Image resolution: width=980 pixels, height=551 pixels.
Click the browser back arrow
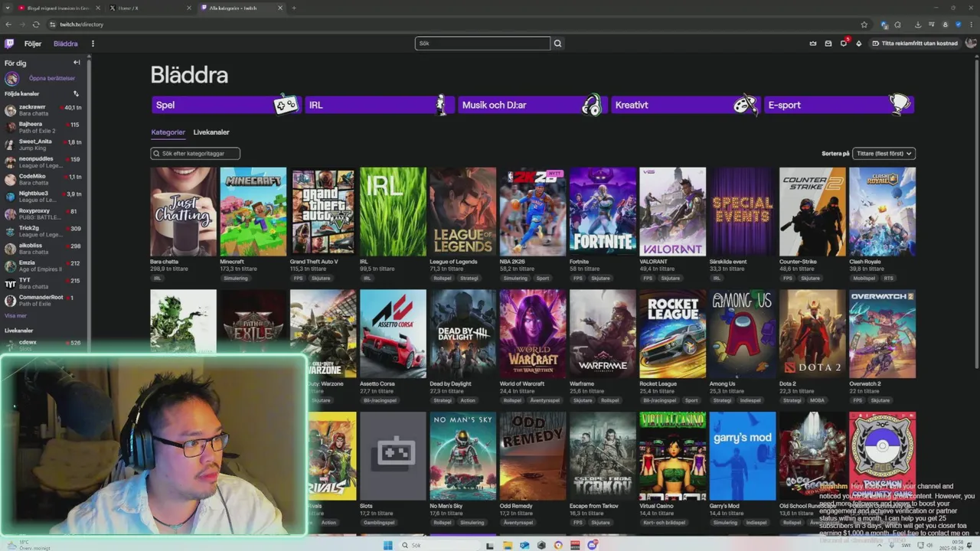(8, 24)
